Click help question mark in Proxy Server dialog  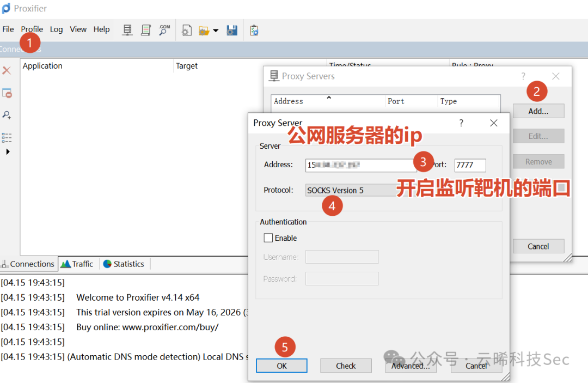click(x=461, y=123)
